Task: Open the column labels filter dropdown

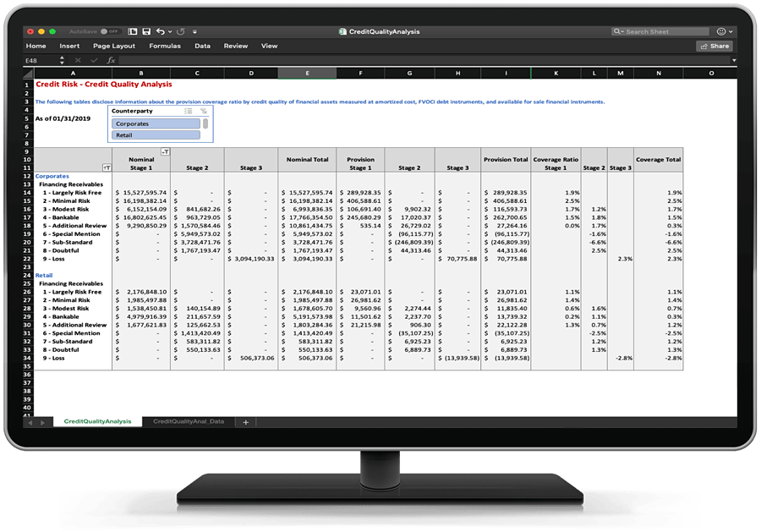Action: tap(166, 152)
